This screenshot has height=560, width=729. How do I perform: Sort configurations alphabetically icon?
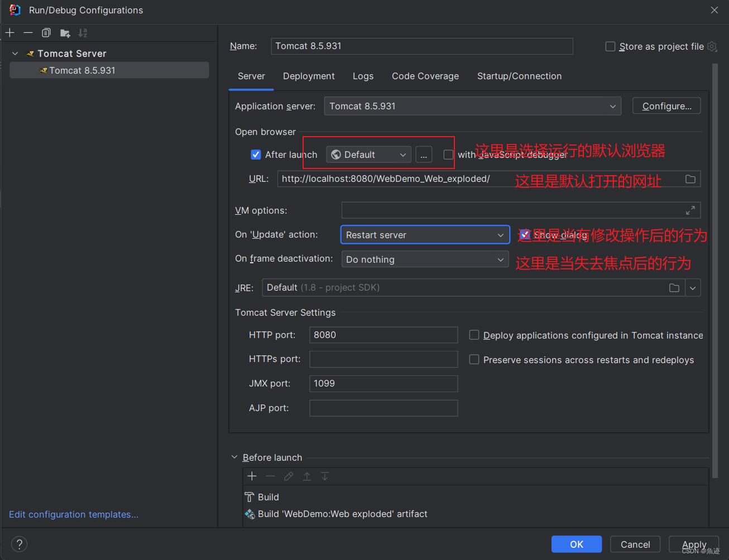(x=83, y=33)
